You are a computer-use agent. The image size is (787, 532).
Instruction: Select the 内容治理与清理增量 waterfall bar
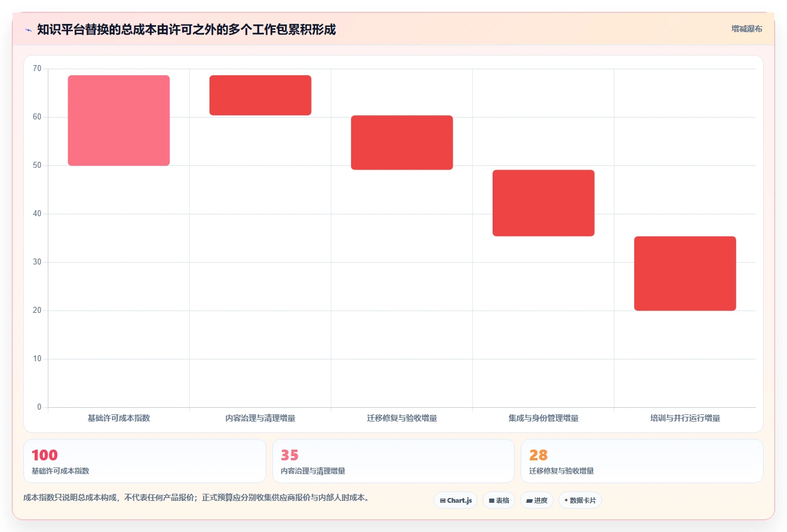tap(260, 96)
